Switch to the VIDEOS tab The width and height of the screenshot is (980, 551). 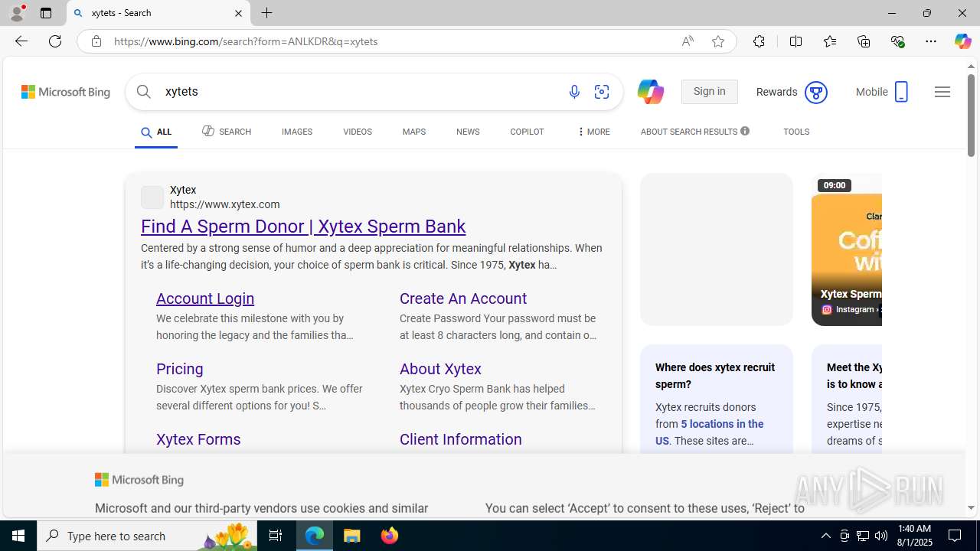coord(358,132)
